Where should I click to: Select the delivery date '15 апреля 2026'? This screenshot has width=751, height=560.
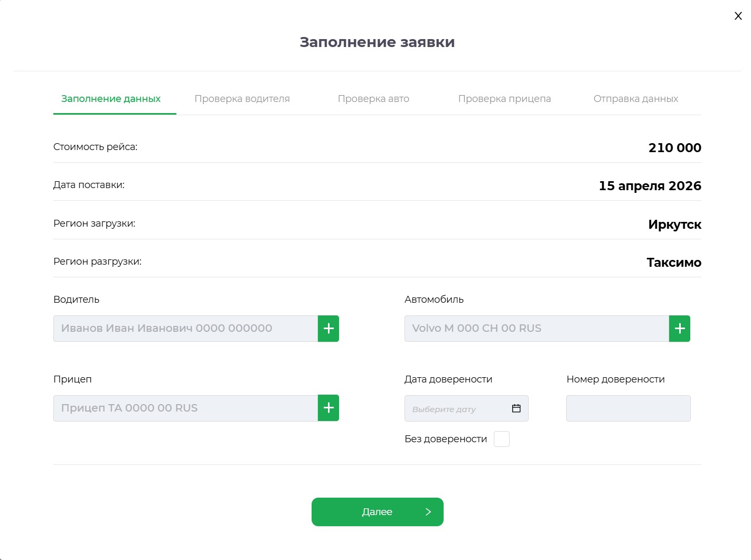coord(650,186)
